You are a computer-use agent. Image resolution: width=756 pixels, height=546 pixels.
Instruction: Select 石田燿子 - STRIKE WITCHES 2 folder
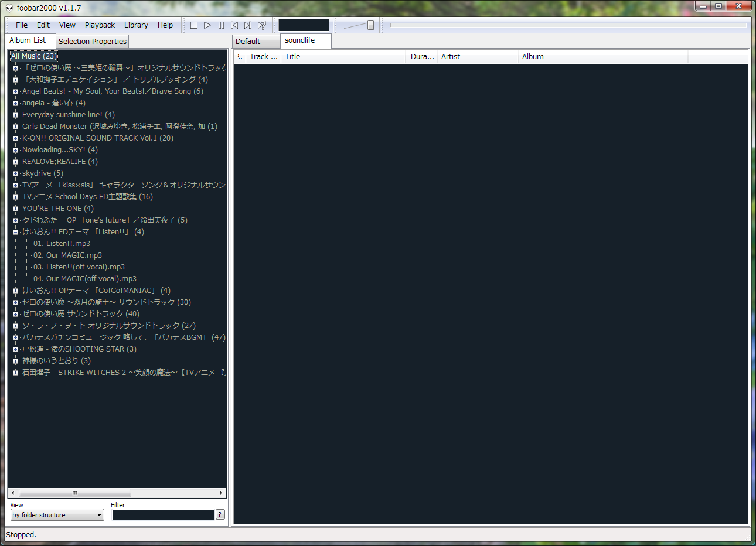(x=124, y=373)
